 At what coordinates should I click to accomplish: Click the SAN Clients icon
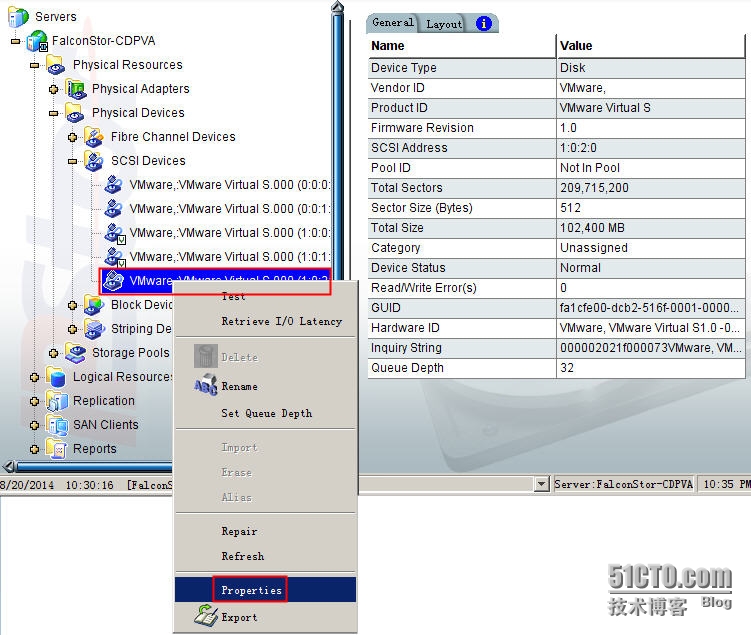tap(57, 425)
